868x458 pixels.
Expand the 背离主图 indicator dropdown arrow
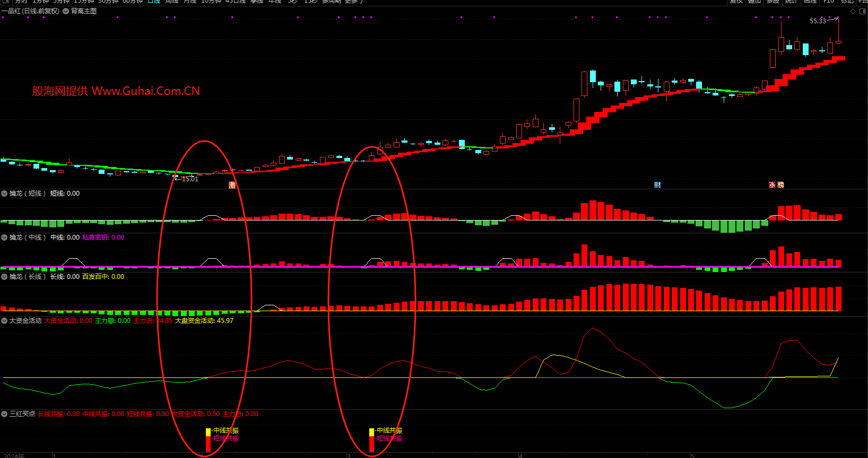[x=66, y=11]
